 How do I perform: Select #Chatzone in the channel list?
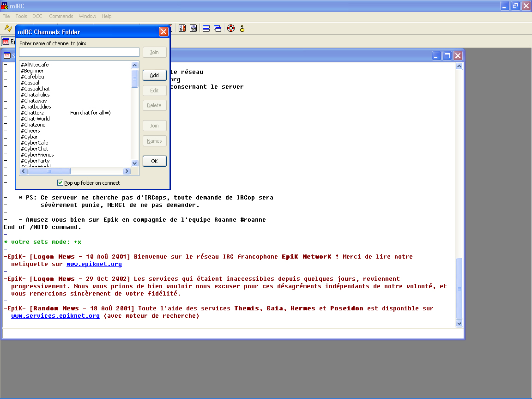33,125
